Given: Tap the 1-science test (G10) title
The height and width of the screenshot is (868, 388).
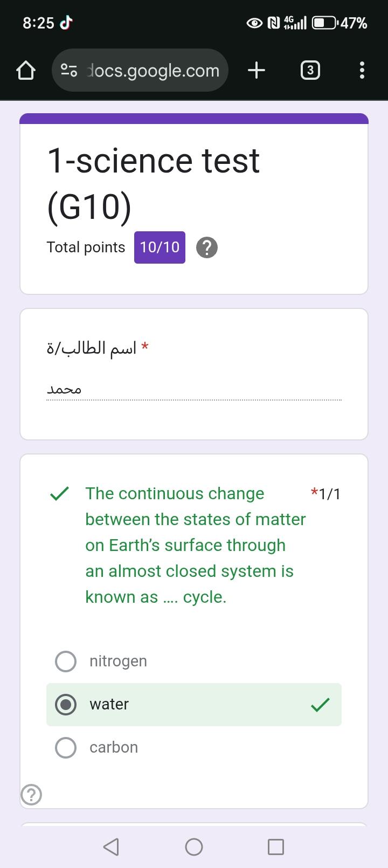Looking at the screenshot, I should [154, 183].
